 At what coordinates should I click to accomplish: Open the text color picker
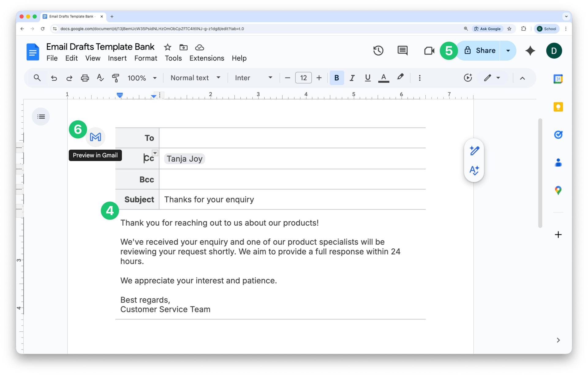point(383,78)
